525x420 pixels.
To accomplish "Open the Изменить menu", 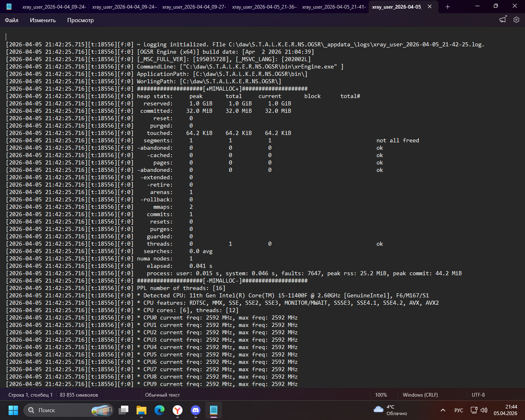I will coord(43,20).
